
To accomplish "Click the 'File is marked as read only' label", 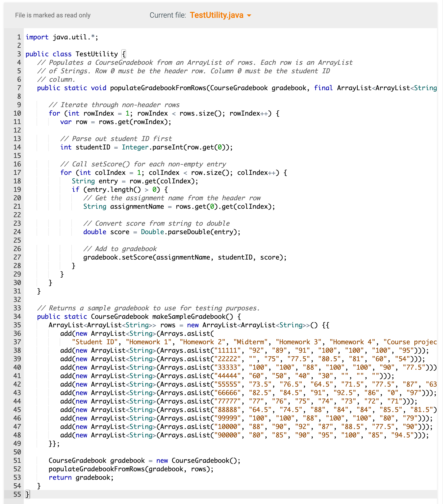I will pos(53,15).
